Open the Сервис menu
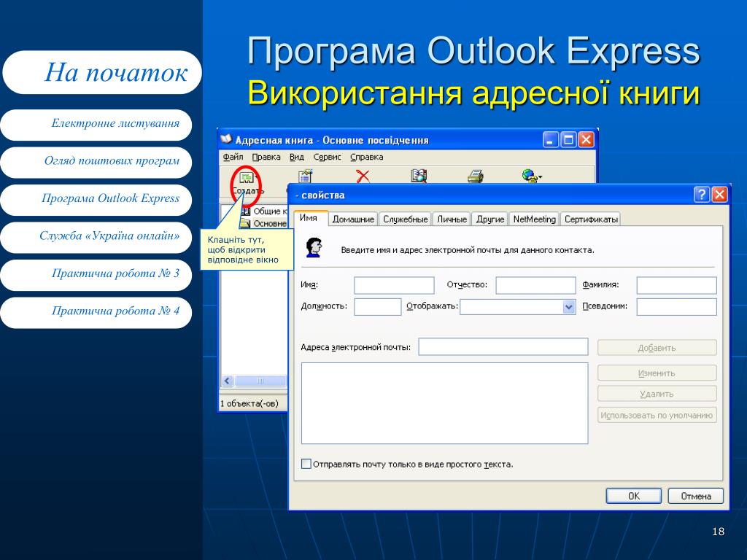Image resolution: width=747 pixels, height=560 pixels. (328, 157)
